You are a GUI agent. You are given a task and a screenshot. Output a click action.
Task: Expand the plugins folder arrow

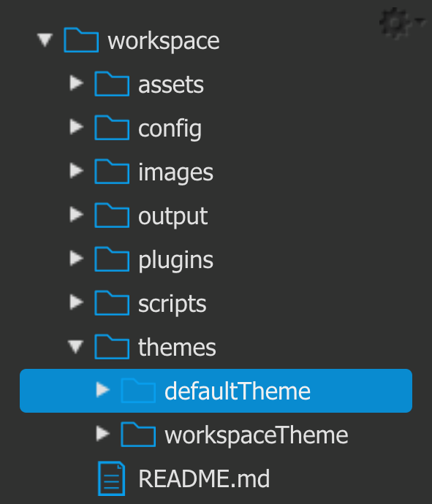(77, 258)
